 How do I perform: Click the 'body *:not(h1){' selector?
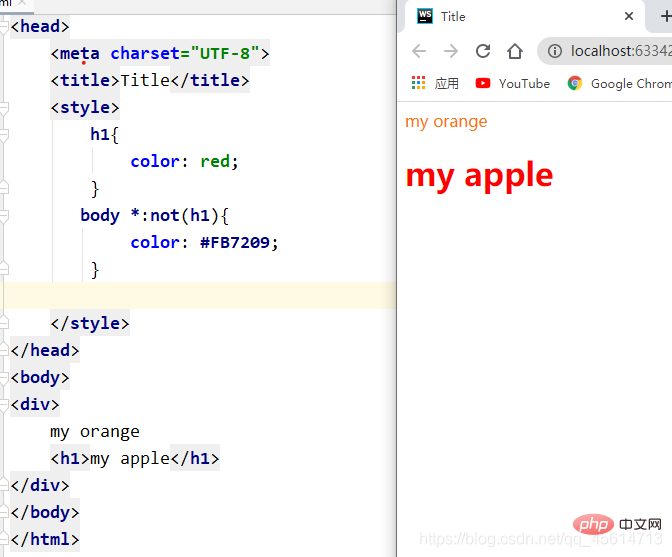[x=155, y=216]
